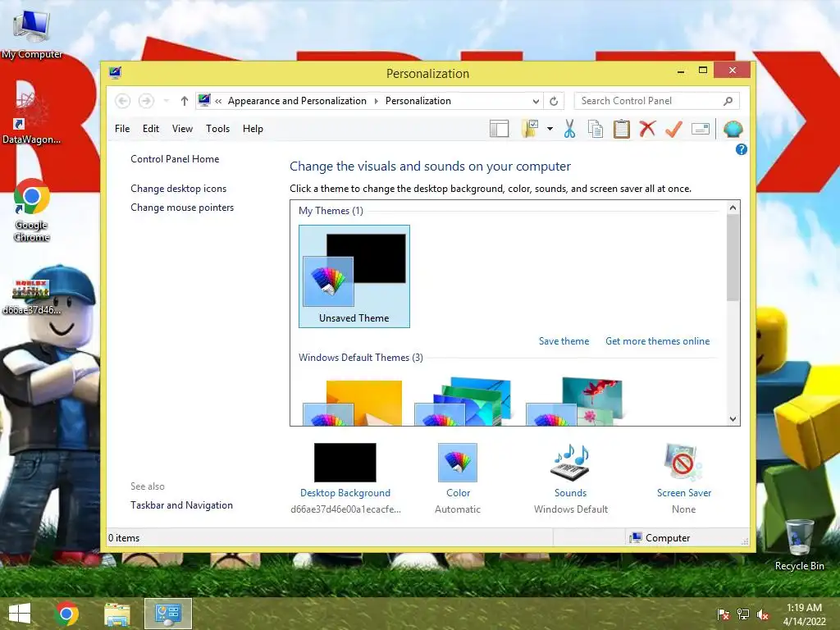Click the d66ae37d46 image file on desktop
840x630 pixels.
tap(32, 297)
